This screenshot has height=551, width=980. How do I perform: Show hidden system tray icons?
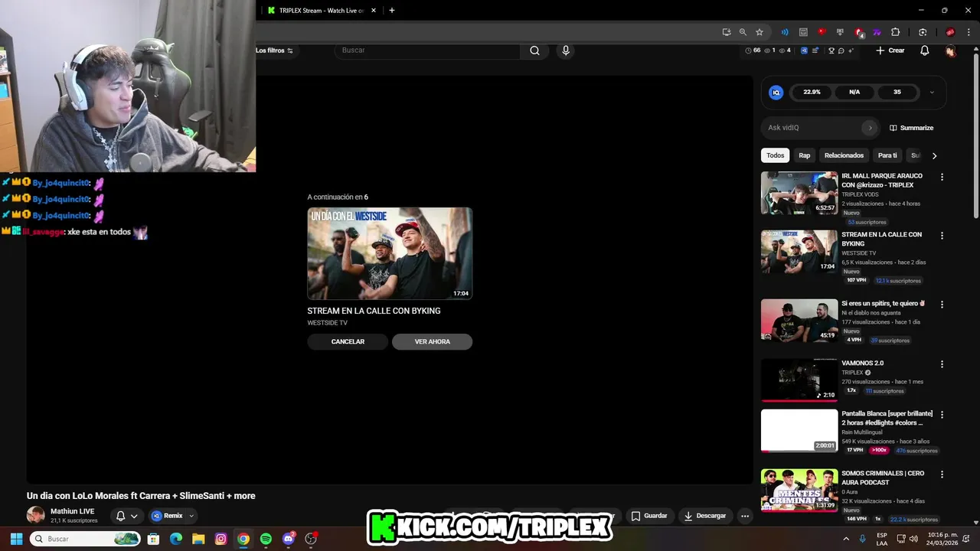pyautogui.click(x=846, y=539)
